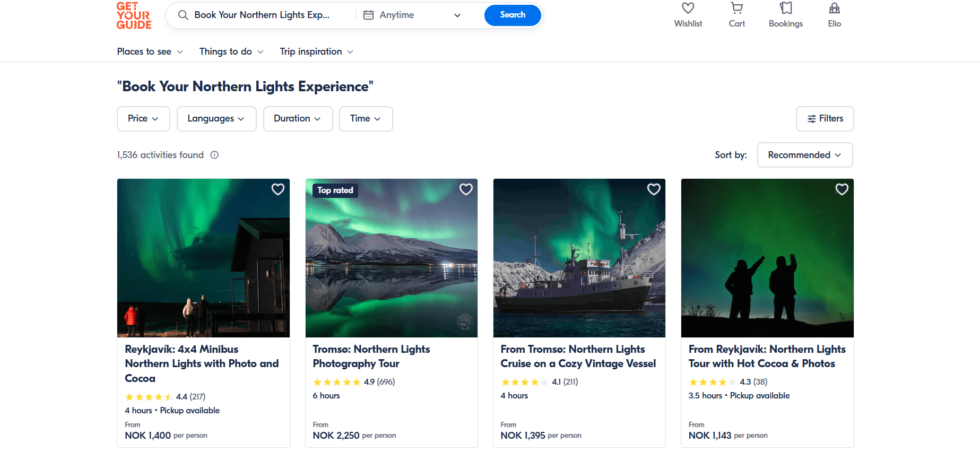
Task: Open the Price filter dropdown
Action: 143,119
